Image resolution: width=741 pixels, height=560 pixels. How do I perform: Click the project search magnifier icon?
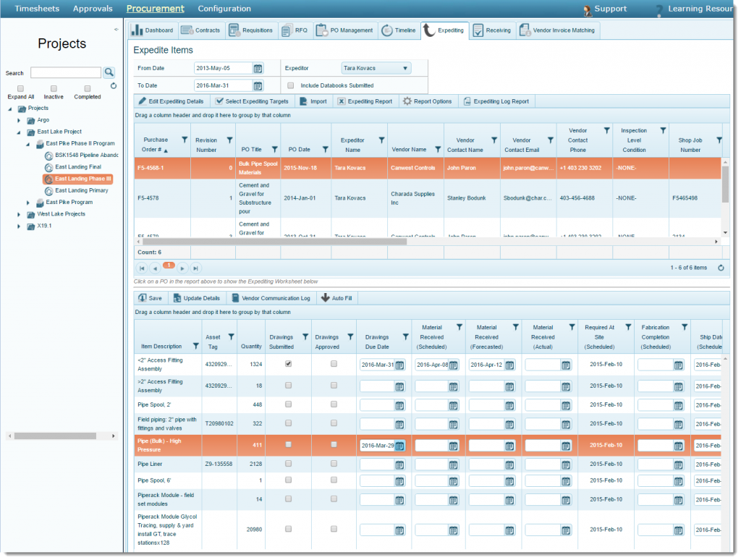109,72
